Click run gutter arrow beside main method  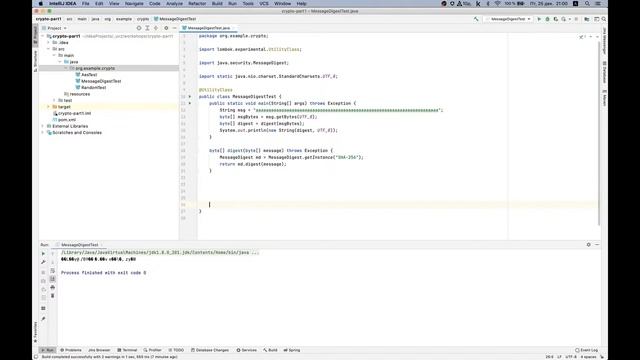point(190,103)
